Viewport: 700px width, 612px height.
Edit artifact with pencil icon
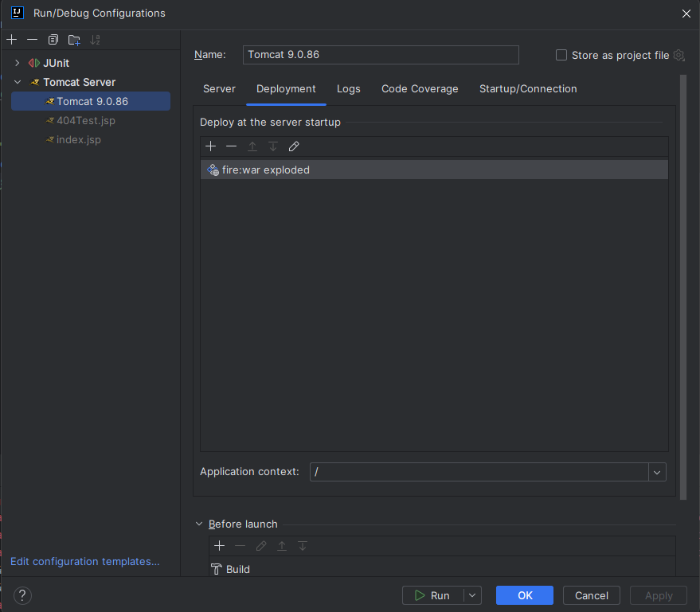click(x=294, y=146)
